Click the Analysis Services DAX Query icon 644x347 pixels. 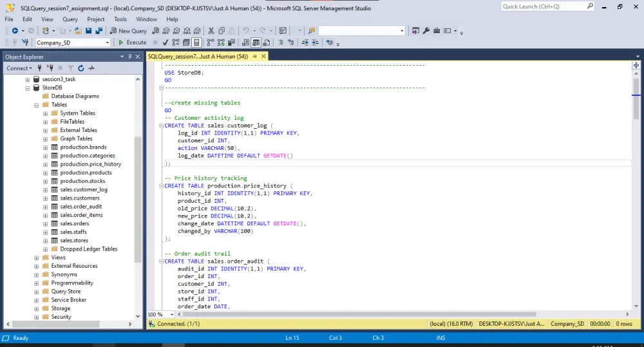coord(198,31)
